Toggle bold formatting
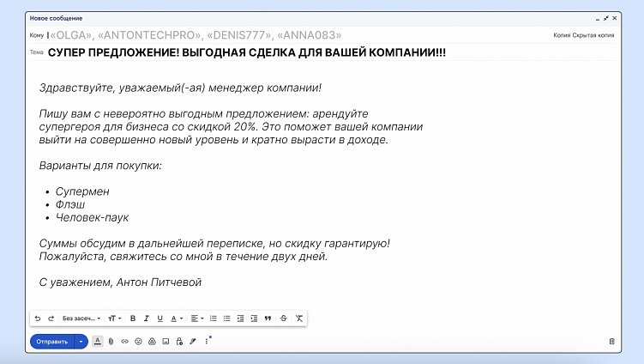The width and height of the screenshot is (644, 364). point(133,318)
